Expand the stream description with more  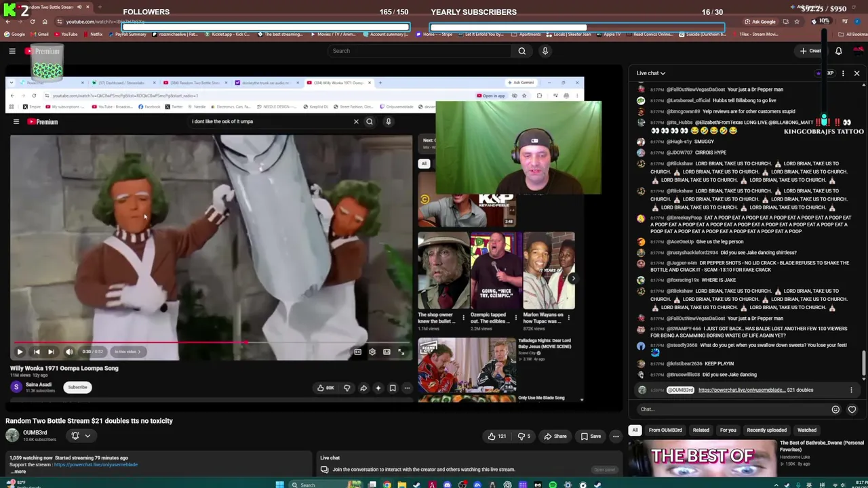click(19, 472)
